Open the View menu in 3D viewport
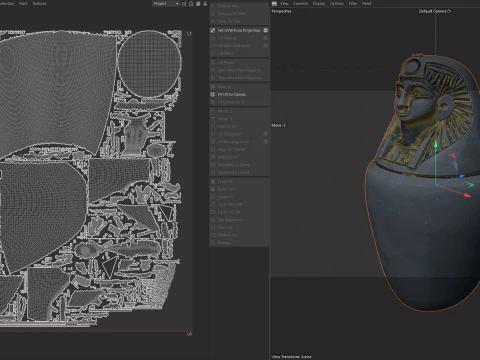 pos(284,4)
